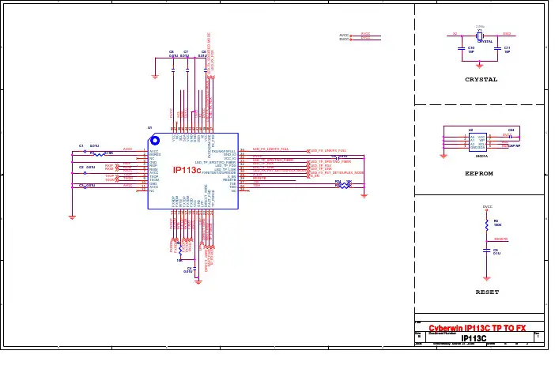The width and height of the screenshot is (555, 392).
Task: Click the C11 designator text
Action: (508, 47)
